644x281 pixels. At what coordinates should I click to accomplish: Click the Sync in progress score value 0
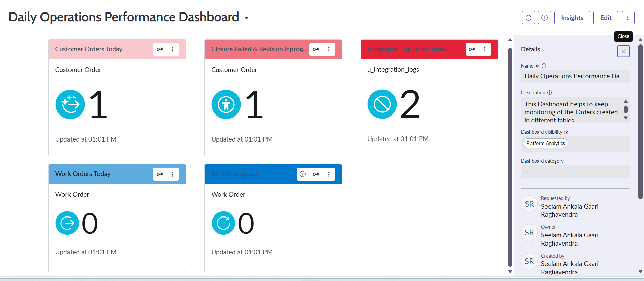[x=246, y=223]
